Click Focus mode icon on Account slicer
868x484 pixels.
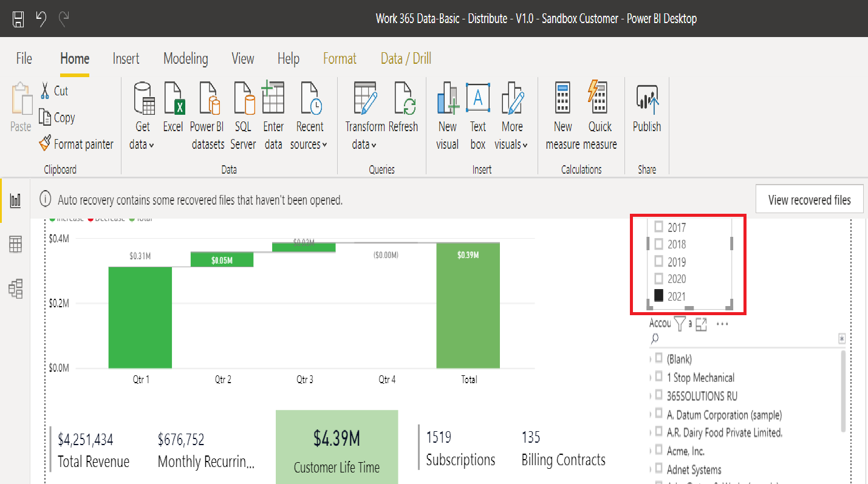click(x=702, y=324)
